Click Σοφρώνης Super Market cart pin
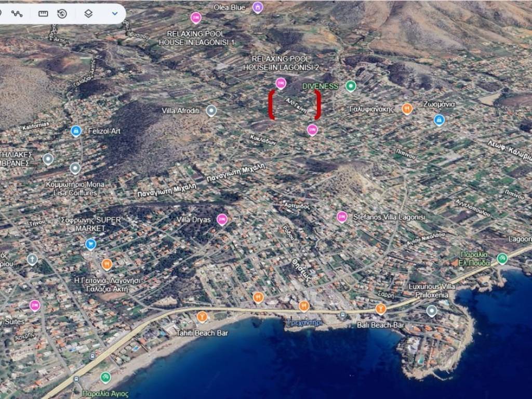The image size is (532, 399). pyautogui.click(x=90, y=244)
